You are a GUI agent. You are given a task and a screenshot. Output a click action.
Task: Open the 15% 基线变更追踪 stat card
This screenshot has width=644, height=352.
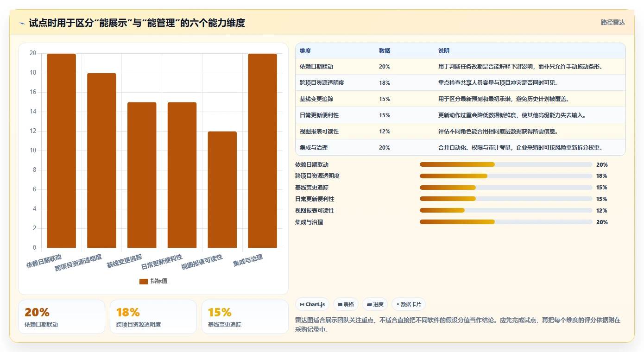(x=245, y=317)
